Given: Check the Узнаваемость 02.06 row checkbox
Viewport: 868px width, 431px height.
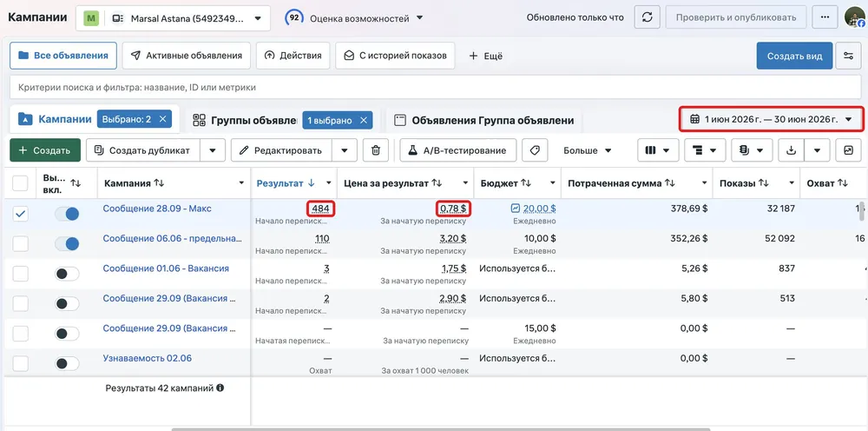Looking at the screenshot, I should coord(21,363).
